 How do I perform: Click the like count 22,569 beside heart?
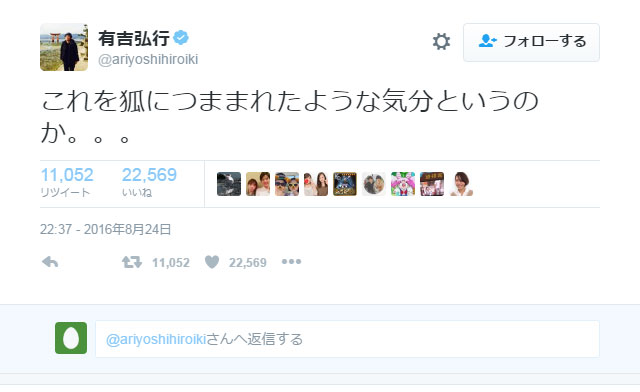click(247, 263)
